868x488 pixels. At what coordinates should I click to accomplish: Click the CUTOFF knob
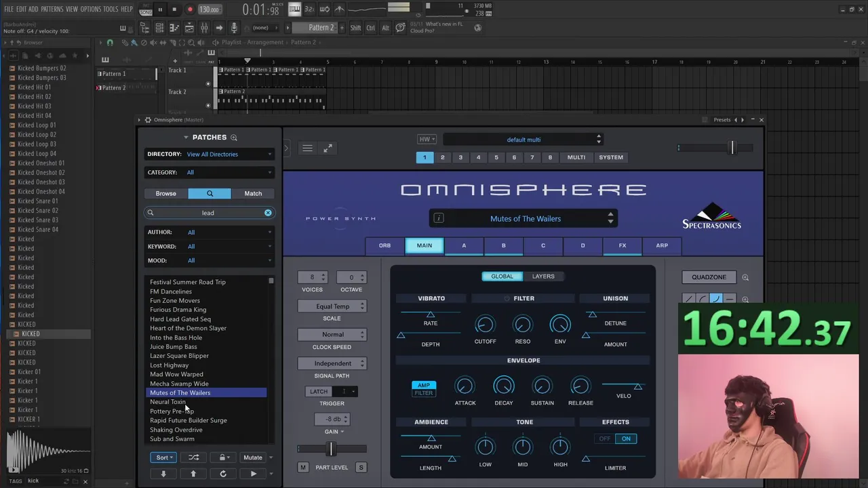pos(484,325)
